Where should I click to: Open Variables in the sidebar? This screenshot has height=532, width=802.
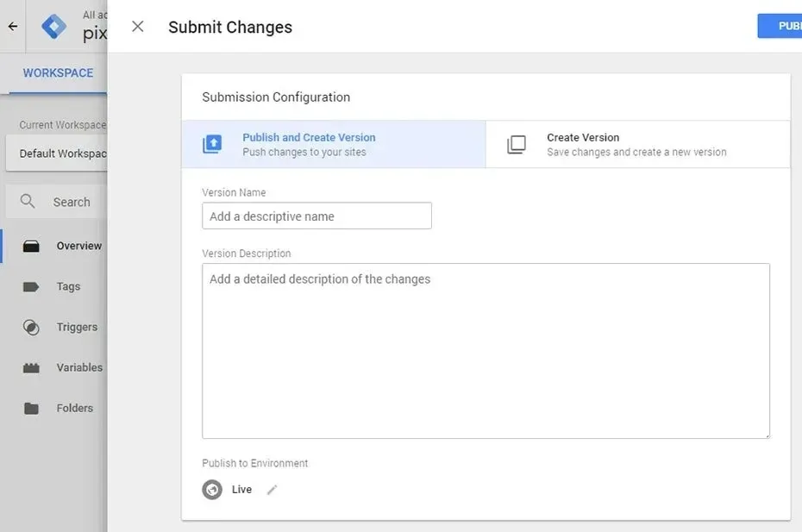[54, 367]
